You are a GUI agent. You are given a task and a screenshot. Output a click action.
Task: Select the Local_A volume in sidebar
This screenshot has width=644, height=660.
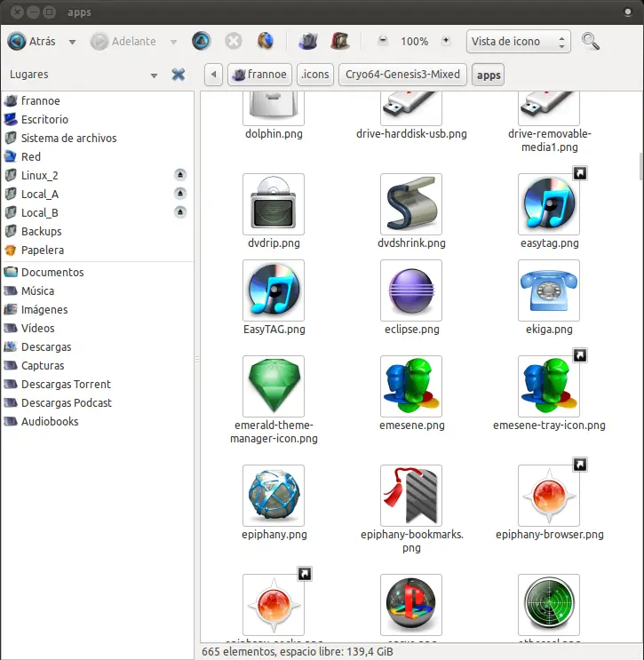(x=98, y=194)
